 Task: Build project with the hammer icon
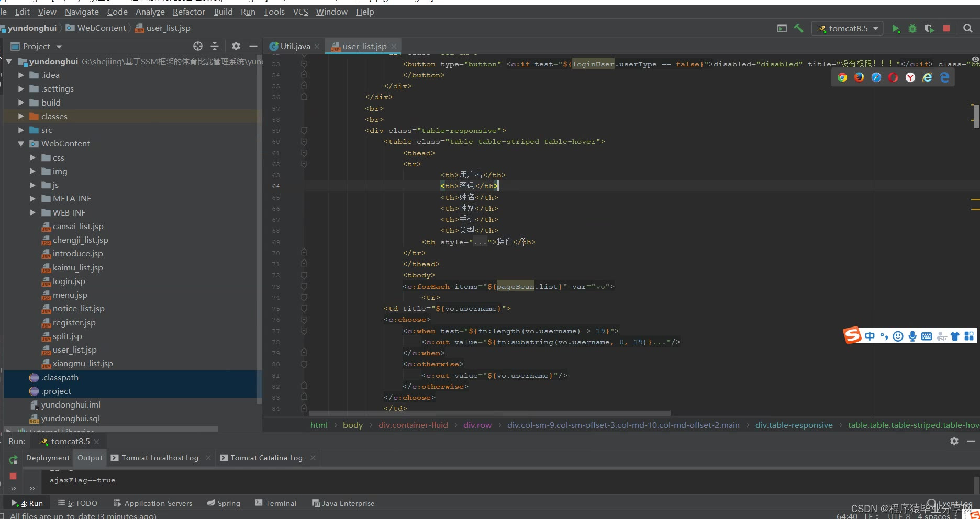[799, 28]
